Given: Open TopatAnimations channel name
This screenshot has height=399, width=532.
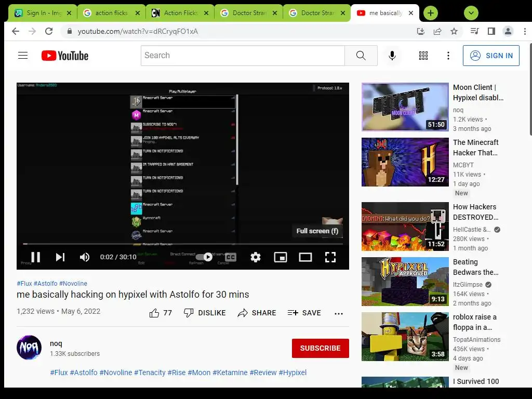Looking at the screenshot, I should point(477,340).
